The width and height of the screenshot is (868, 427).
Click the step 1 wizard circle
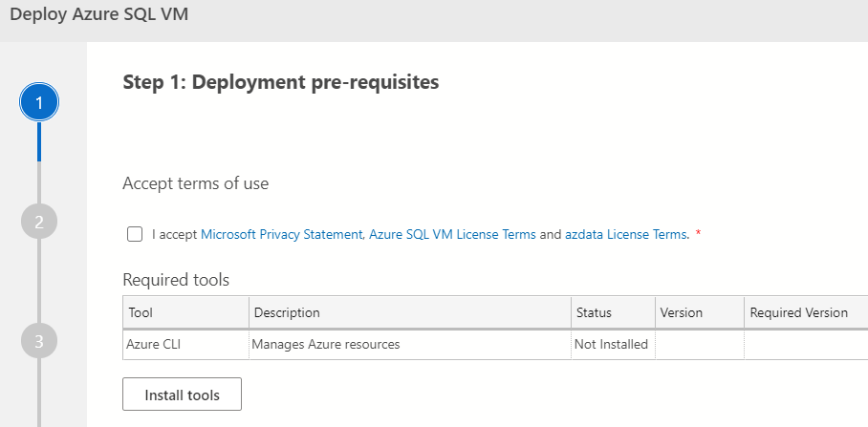[x=39, y=101]
